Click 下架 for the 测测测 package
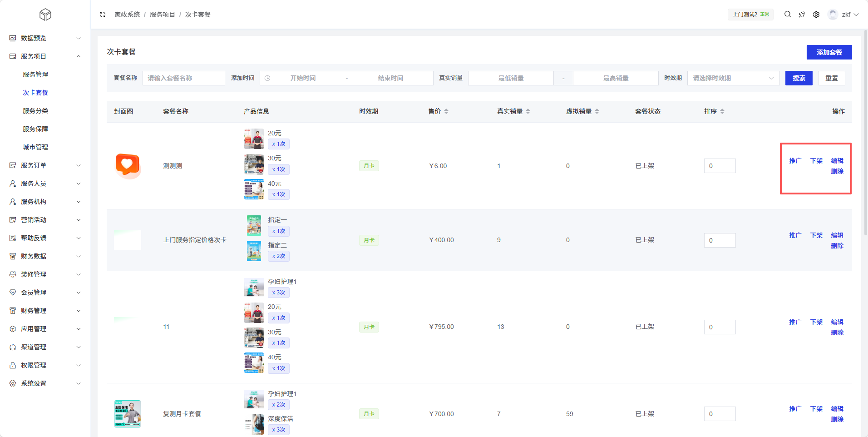 click(816, 161)
